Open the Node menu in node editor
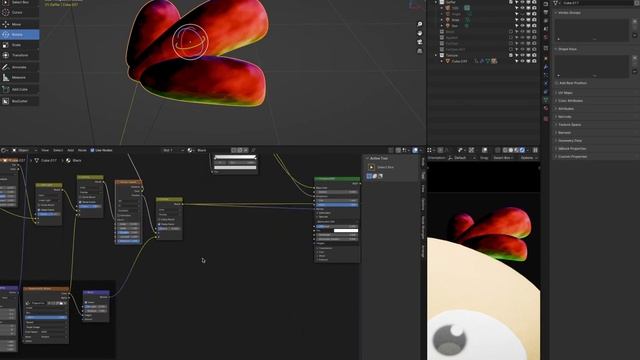 tap(82, 150)
